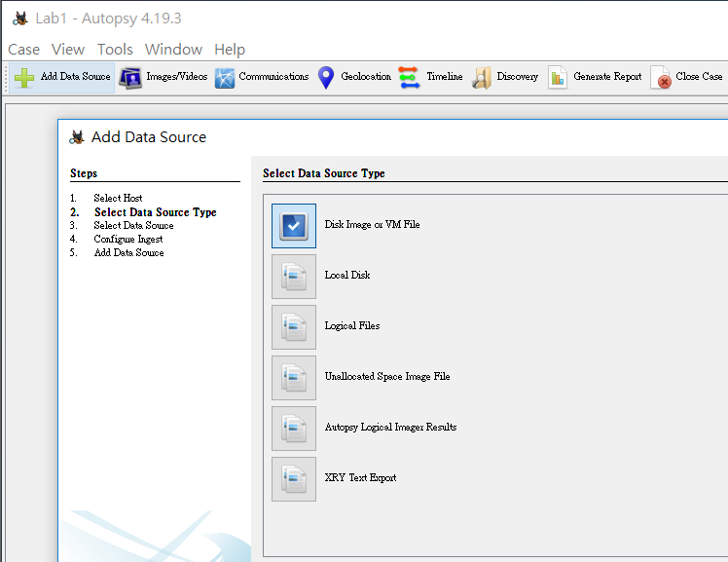The image size is (728, 562).
Task: Open the Case menu
Action: (x=23, y=50)
